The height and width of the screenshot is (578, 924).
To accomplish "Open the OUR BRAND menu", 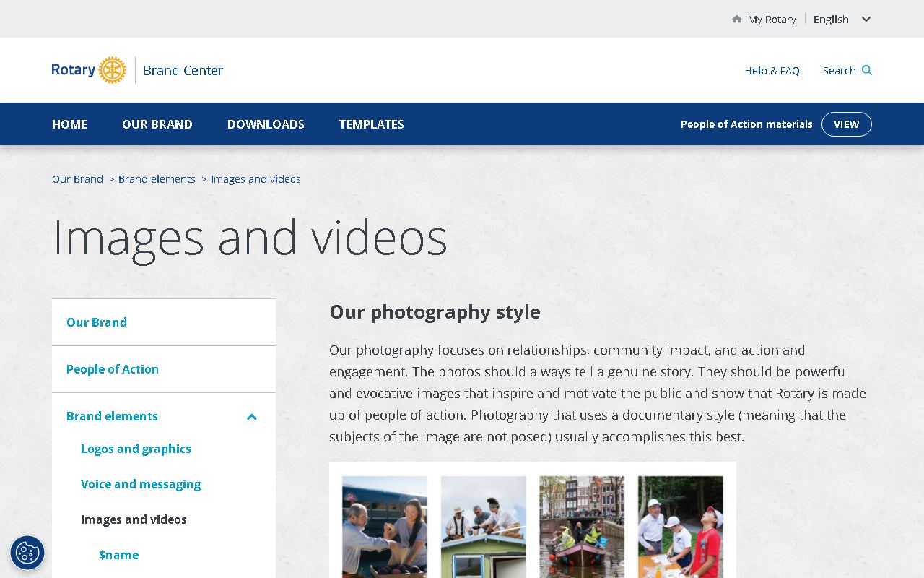I will coord(157,124).
